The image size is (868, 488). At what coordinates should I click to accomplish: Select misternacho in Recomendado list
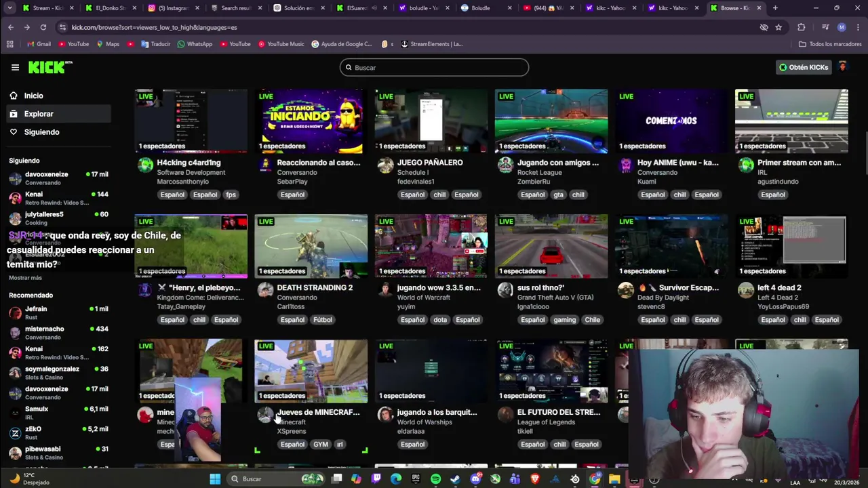[58, 333]
